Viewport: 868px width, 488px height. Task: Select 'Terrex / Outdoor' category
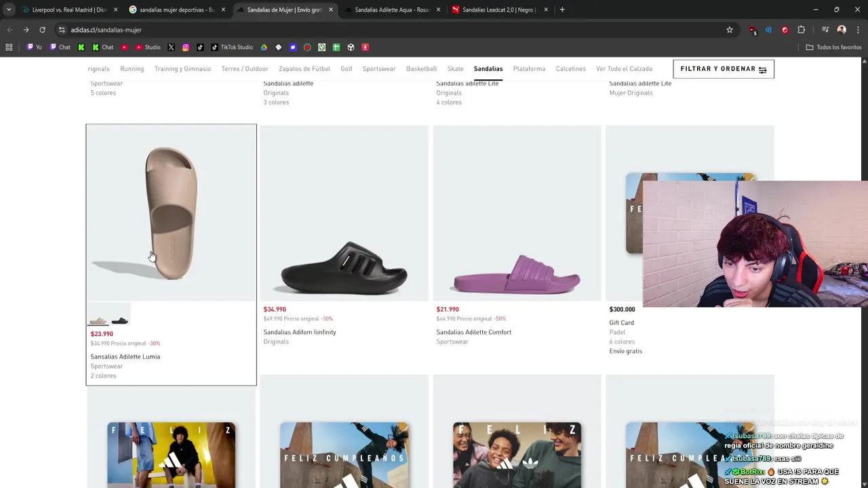pos(245,68)
